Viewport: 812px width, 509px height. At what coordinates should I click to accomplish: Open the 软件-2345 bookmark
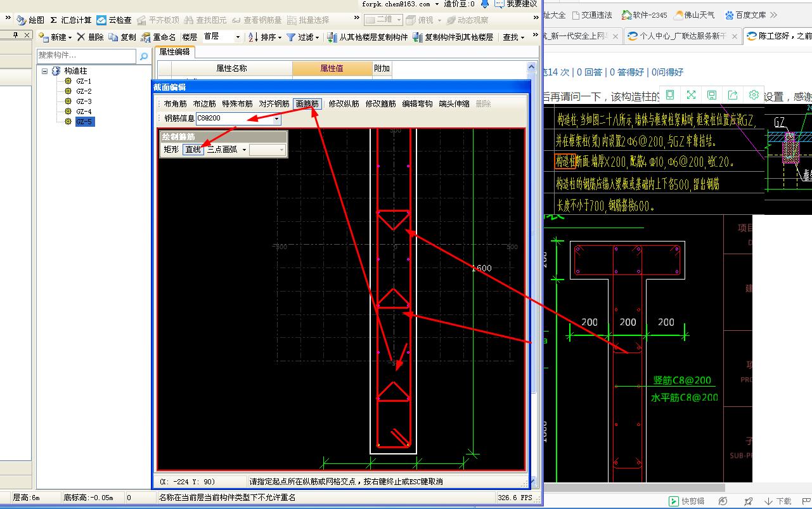coord(644,15)
